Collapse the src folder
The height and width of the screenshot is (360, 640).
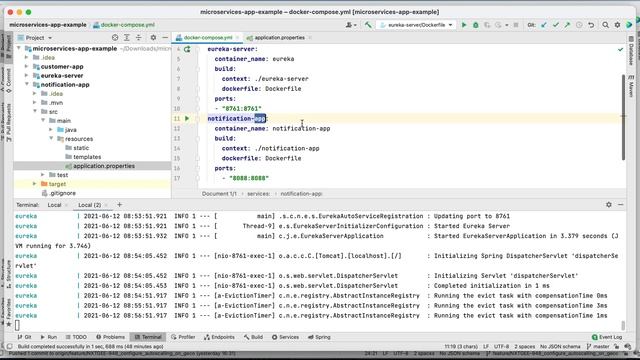click(35, 111)
